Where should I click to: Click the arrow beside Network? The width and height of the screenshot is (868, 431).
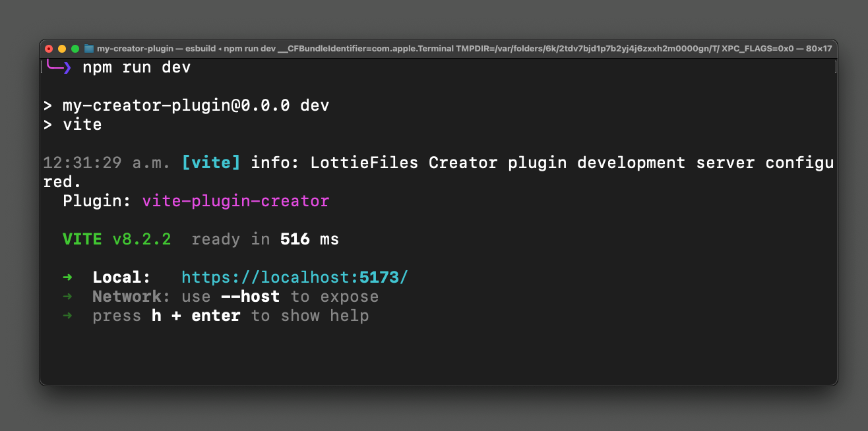pos(67,297)
